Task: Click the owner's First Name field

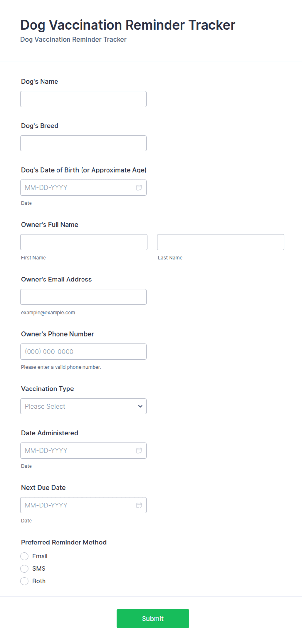Action: point(84,242)
